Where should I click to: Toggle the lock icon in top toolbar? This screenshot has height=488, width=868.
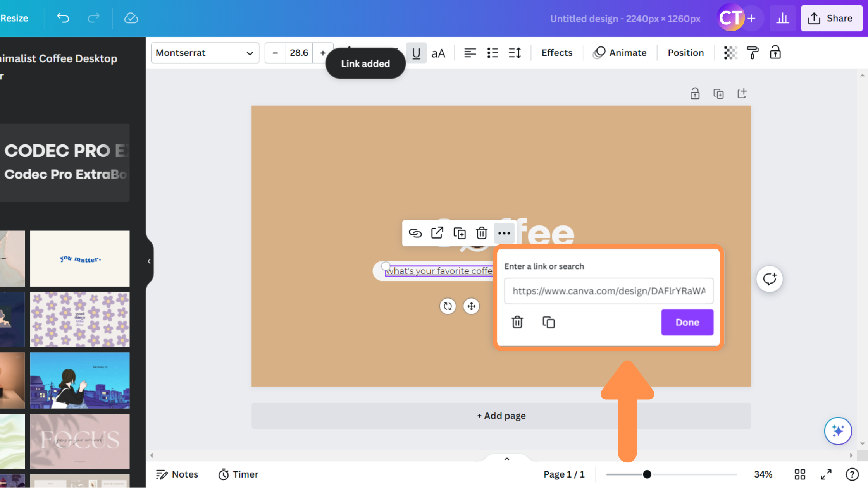pyautogui.click(x=775, y=53)
